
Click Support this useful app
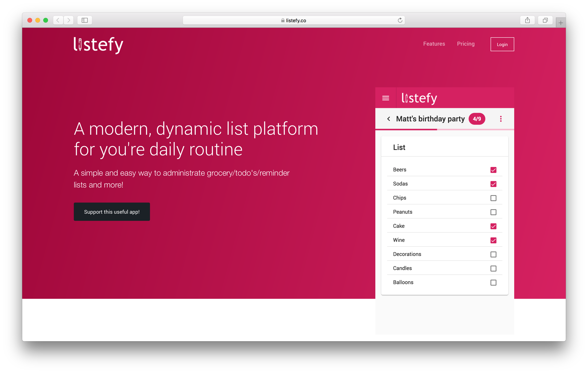click(x=112, y=211)
